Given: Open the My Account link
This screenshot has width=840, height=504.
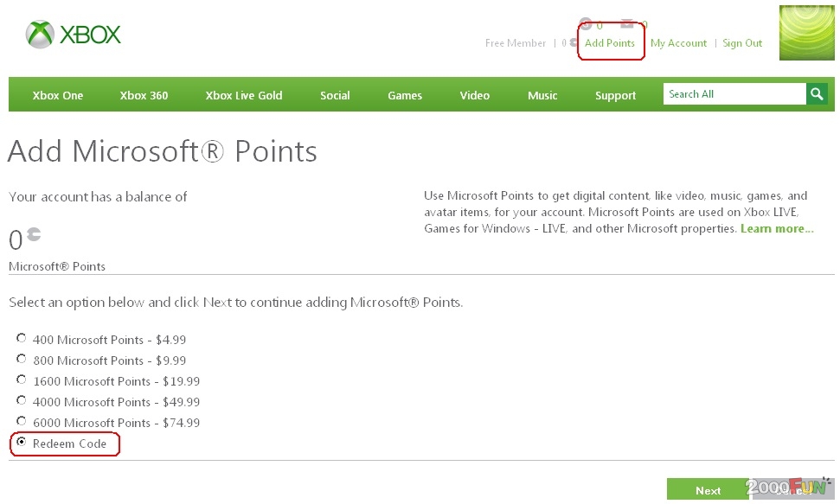Looking at the screenshot, I should 679,43.
